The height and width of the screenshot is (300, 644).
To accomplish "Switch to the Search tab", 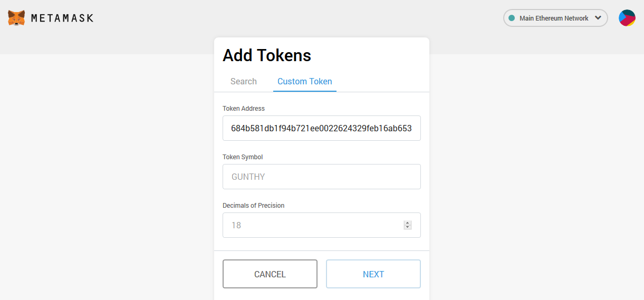I will [x=244, y=81].
